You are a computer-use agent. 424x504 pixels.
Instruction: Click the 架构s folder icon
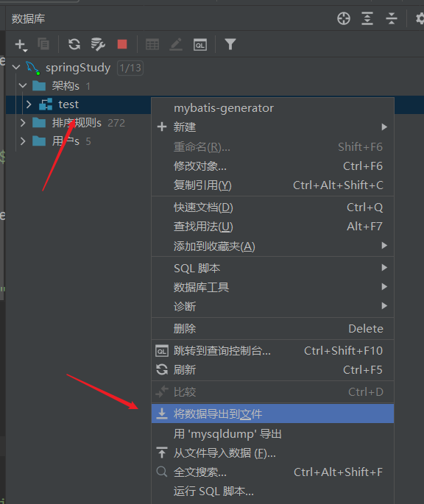coord(39,86)
